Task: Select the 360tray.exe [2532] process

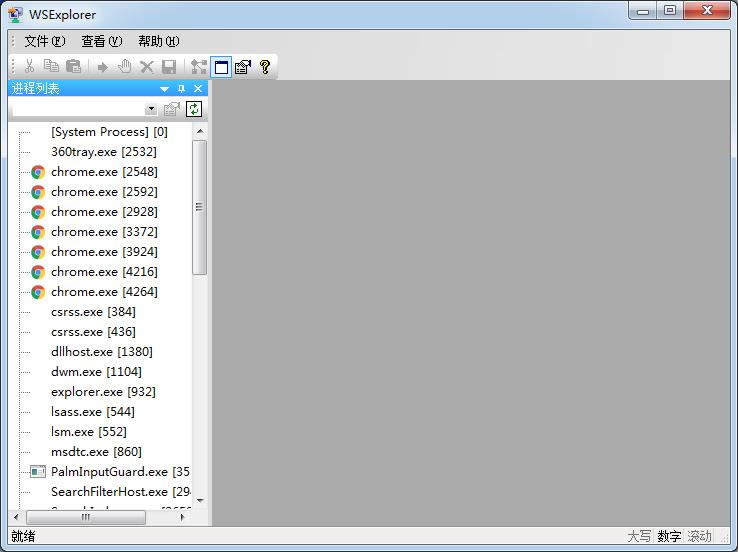Action: [103, 152]
